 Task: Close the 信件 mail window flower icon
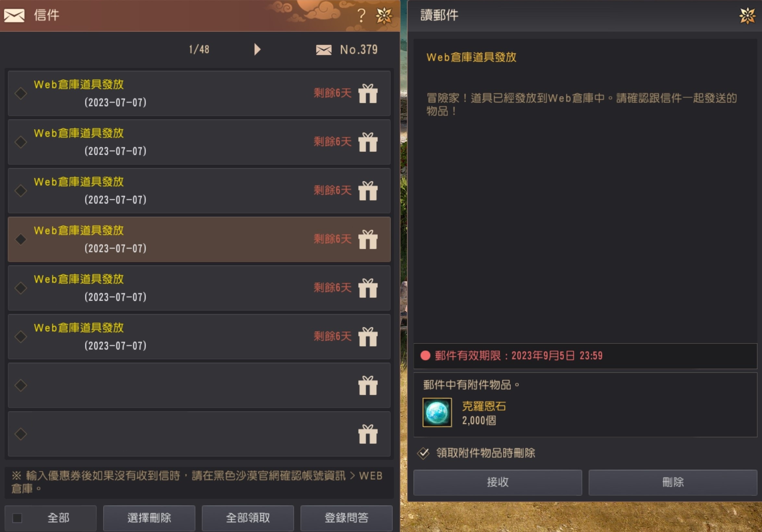[x=384, y=16]
